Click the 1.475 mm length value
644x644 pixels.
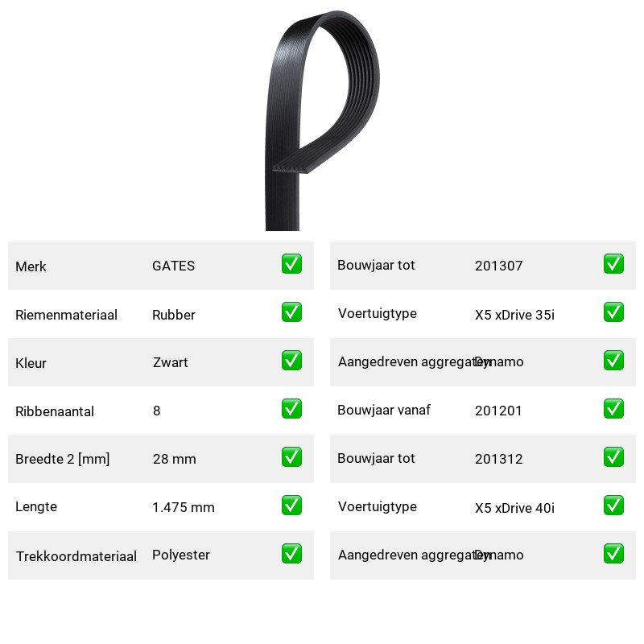click(184, 507)
